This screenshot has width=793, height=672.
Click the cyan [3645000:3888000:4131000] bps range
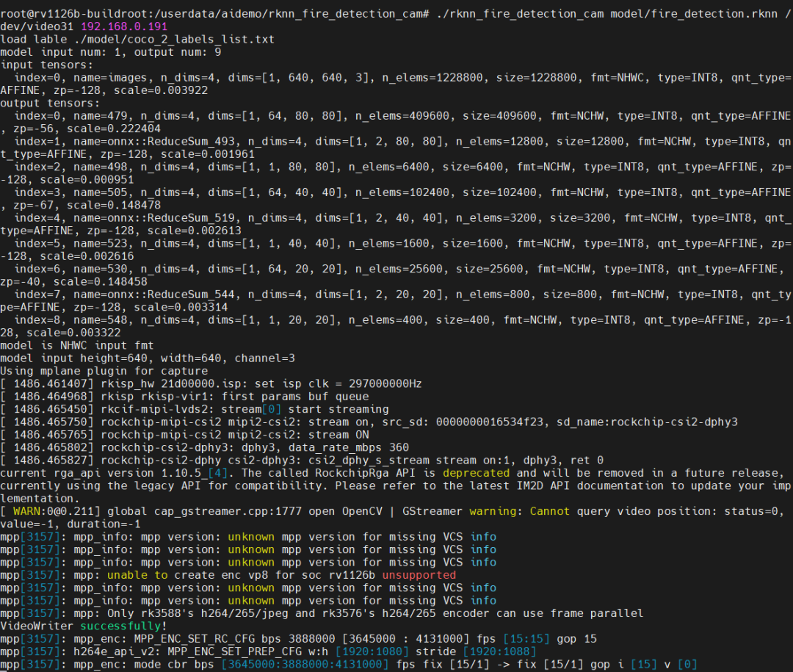click(x=305, y=664)
